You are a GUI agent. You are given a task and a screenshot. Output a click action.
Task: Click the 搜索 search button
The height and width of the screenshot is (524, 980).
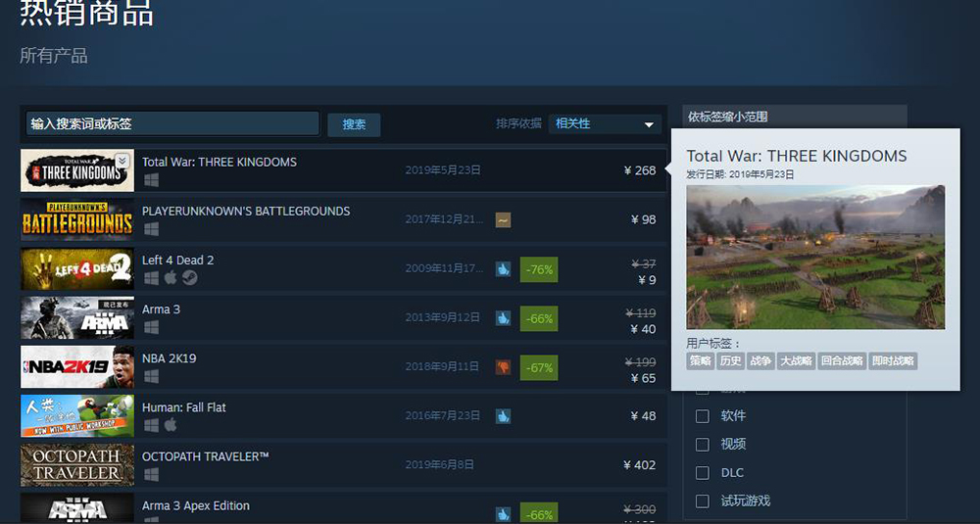[354, 124]
